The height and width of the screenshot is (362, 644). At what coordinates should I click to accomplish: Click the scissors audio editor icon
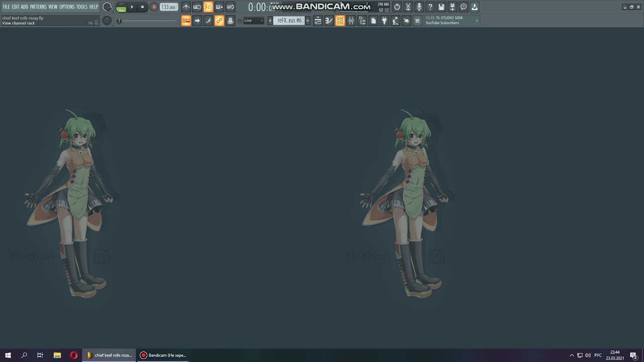tap(408, 7)
